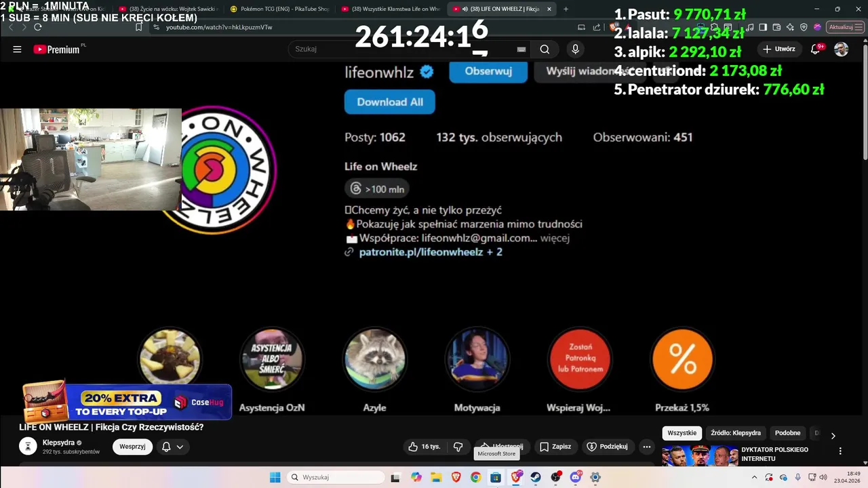Open the account avatar menu
Viewport: 868px width, 488px height.
[841, 49]
